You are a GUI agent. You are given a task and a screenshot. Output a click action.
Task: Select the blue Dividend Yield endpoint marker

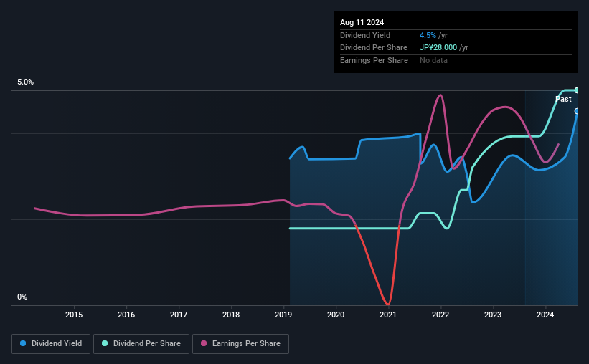pos(576,111)
